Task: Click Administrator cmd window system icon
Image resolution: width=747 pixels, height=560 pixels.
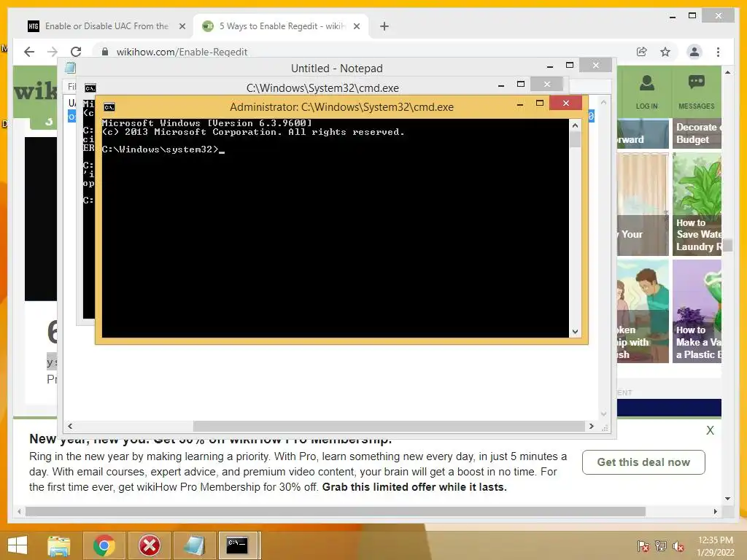Action: [x=109, y=107]
